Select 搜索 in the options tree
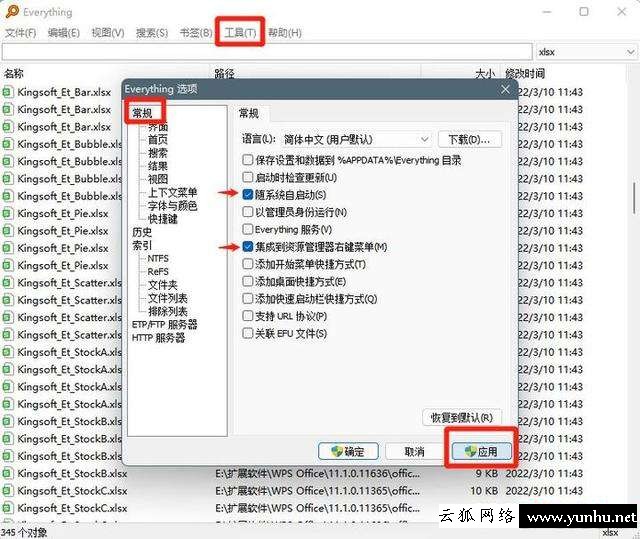Screen dimensions: 640x539 click(x=158, y=153)
